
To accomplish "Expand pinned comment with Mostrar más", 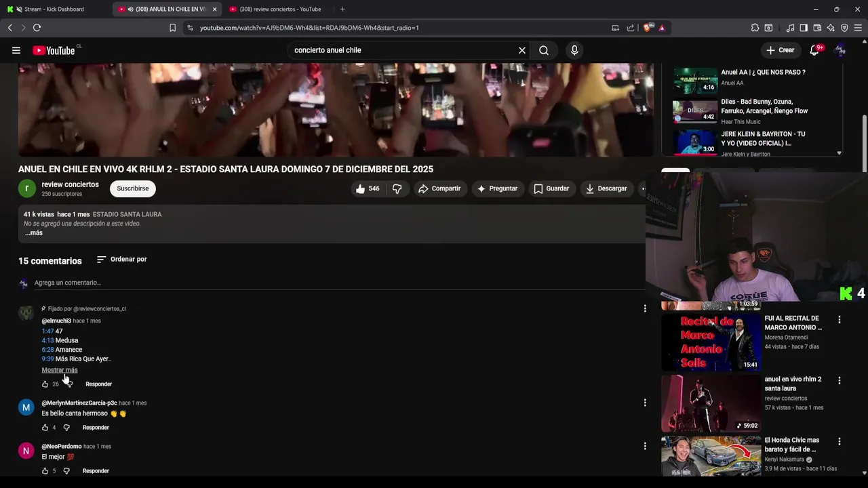I will (x=60, y=370).
